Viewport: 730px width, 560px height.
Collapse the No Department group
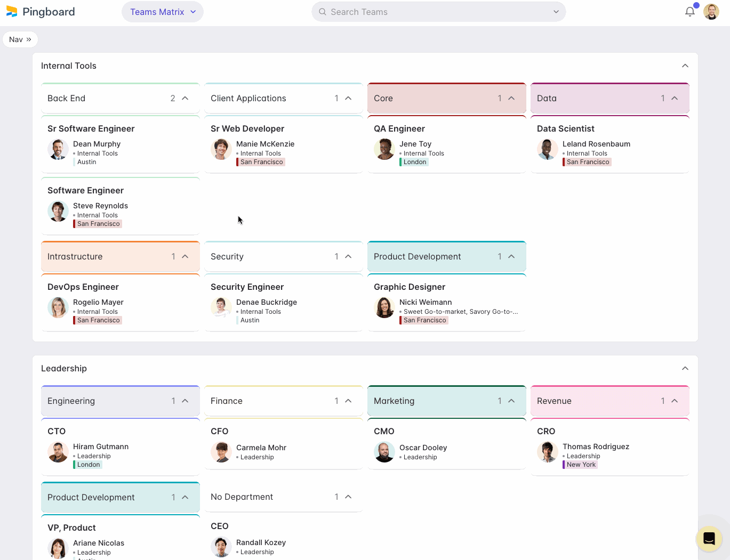click(x=348, y=497)
